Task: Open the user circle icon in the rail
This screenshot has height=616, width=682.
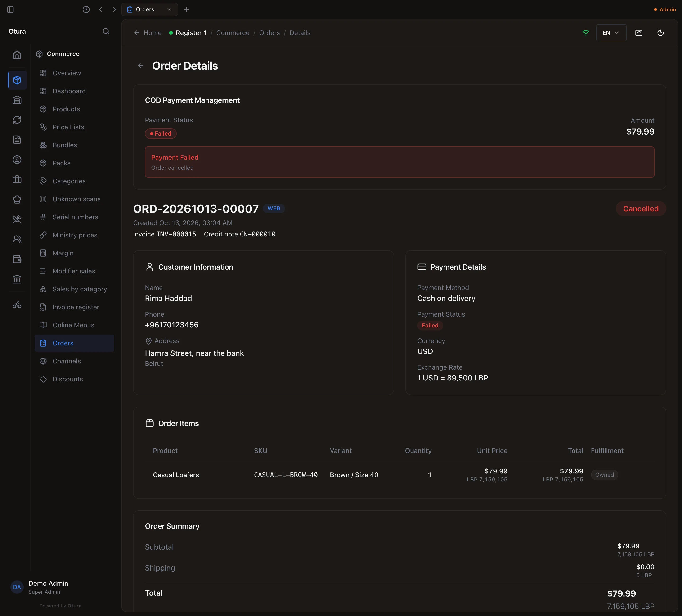Action: [x=17, y=160]
